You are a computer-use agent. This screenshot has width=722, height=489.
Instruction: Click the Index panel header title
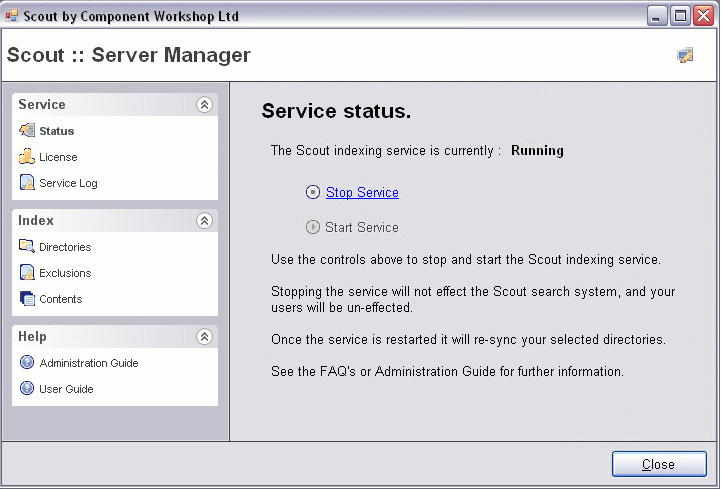(36, 221)
